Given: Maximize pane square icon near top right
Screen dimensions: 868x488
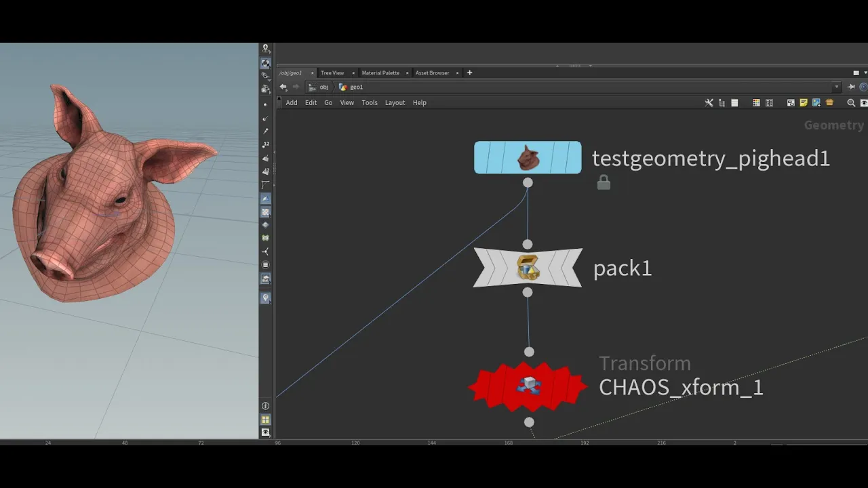Looking at the screenshot, I should (x=856, y=73).
